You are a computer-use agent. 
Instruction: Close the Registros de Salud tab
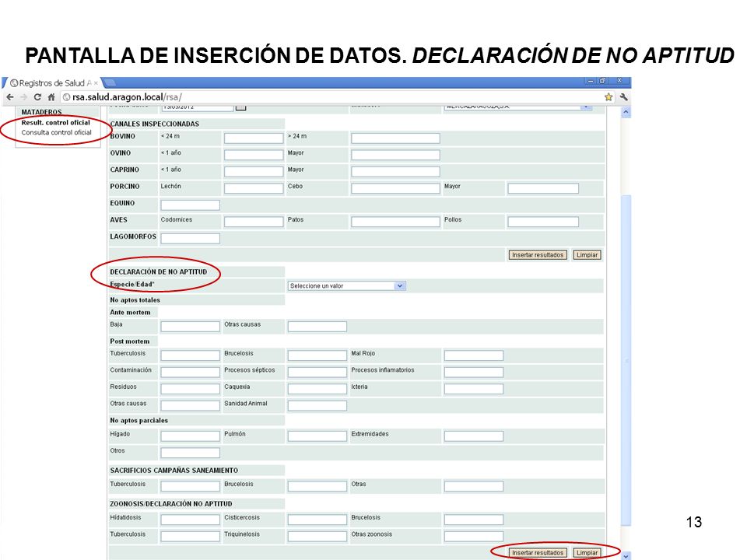[x=96, y=83]
